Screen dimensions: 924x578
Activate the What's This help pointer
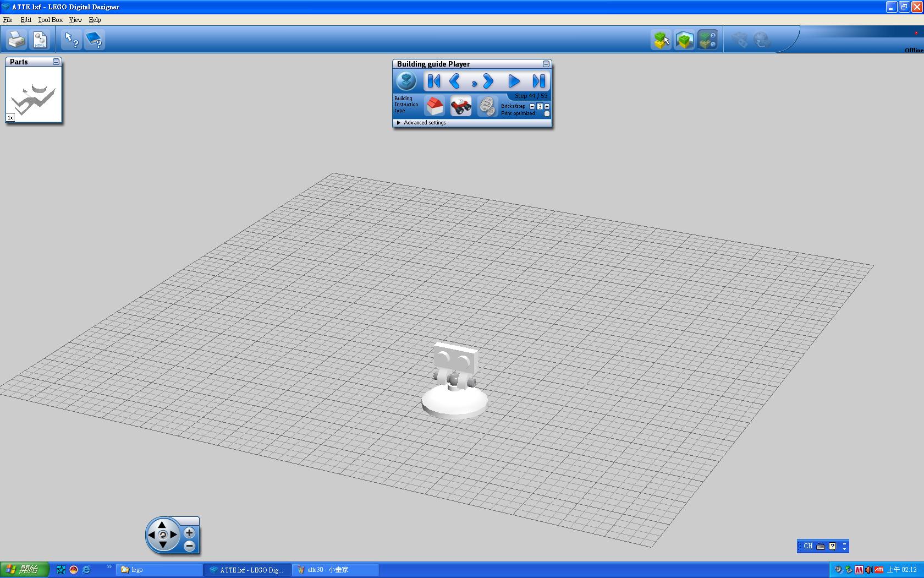coord(71,40)
